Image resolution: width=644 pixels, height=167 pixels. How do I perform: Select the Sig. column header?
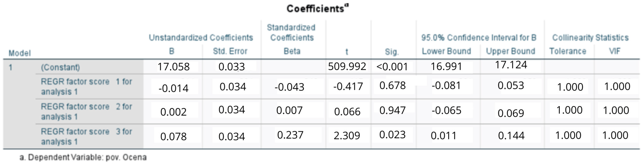392,52
